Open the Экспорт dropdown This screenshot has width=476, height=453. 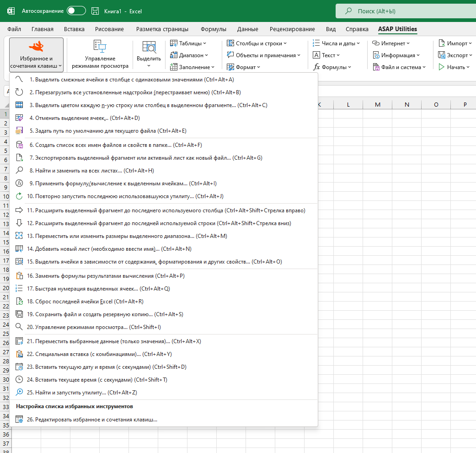pyautogui.click(x=455, y=55)
